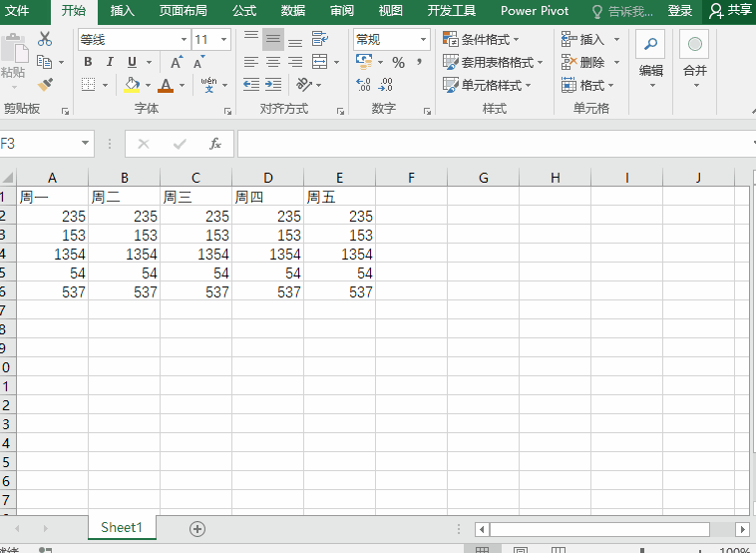Screen dimensions: 756x553
Task: Toggle italic formatting
Action: tap(110, 62)
